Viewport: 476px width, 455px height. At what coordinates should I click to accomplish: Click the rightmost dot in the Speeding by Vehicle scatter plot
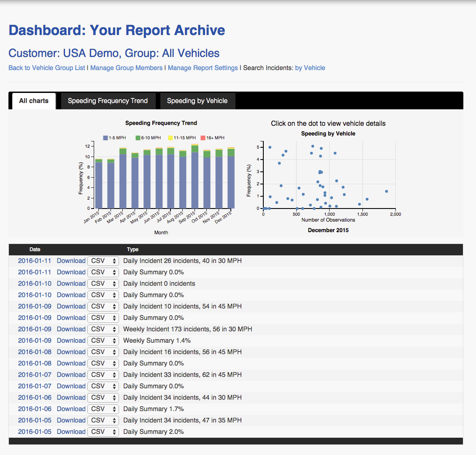point(386,191)
